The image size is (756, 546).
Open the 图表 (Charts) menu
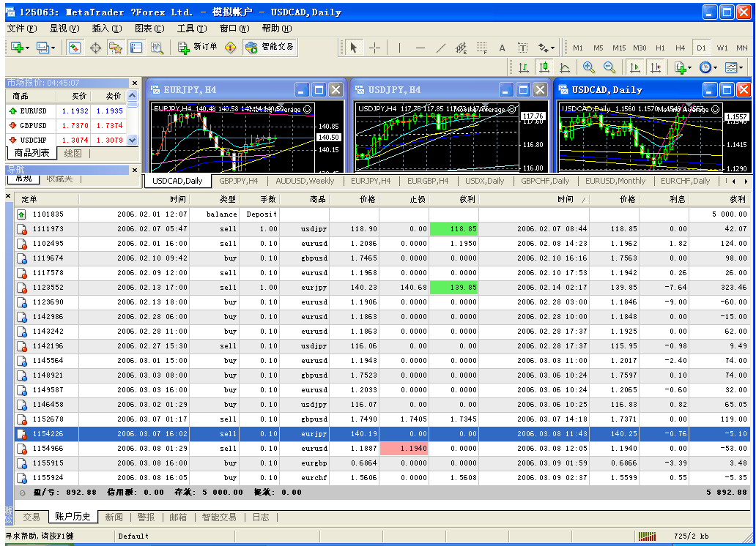(149, 29)
